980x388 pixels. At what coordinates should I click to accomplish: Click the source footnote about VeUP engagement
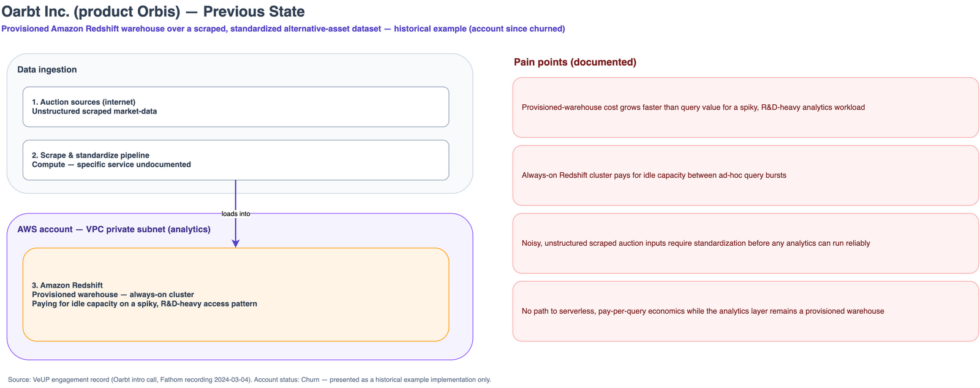(x=249, y=379)
